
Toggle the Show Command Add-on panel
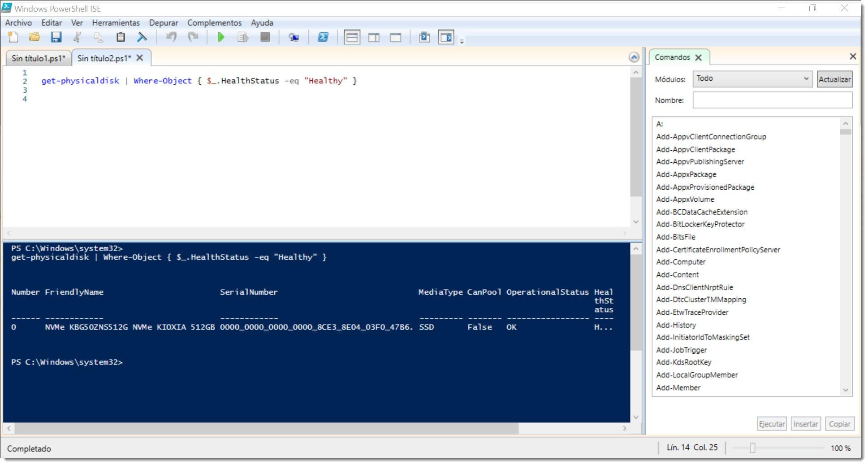(x=447, y=37)
